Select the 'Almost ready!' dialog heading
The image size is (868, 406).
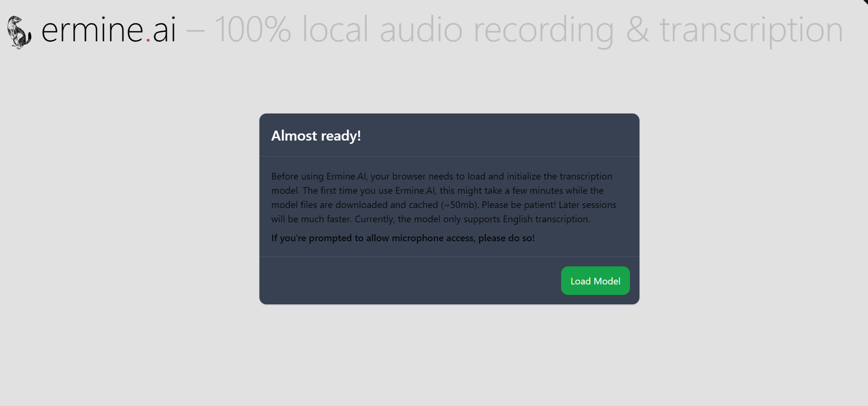click(316, 136)
